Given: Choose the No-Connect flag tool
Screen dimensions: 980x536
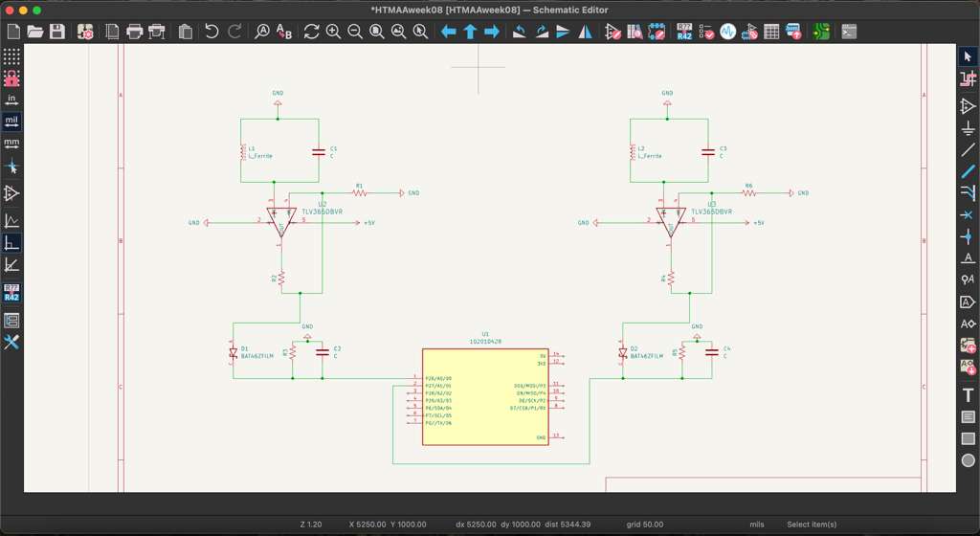Looking at the screenshot, I should 968,214.
